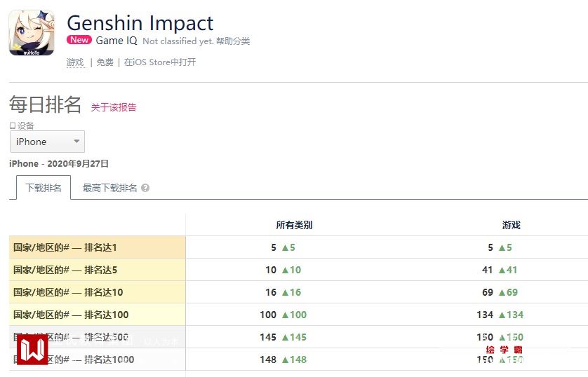Open the iPhone device dropdown
The image size is (588, 377).
(47, 142)
